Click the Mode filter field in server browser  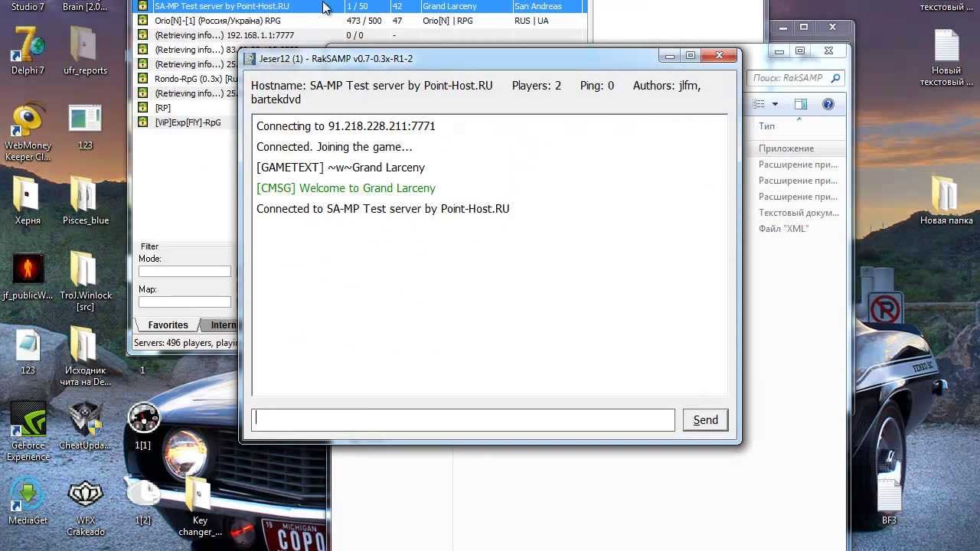[x=185, y=272]
